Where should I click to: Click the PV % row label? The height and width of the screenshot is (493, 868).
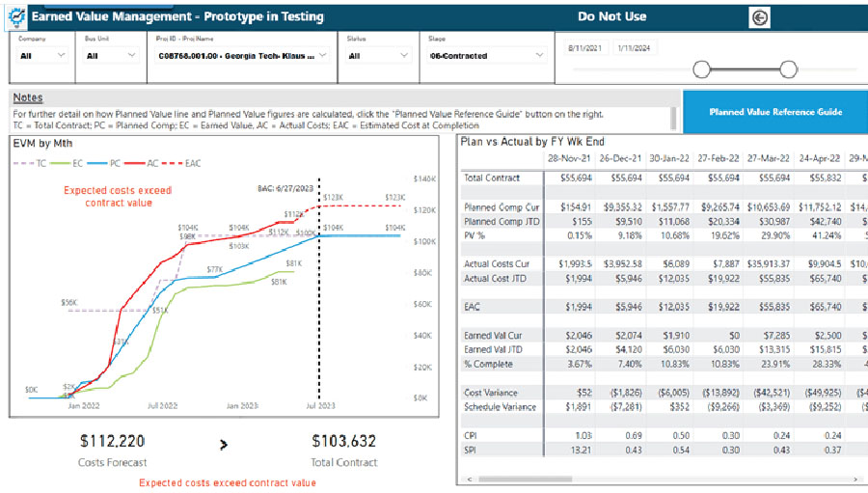[x=475, y=235]
